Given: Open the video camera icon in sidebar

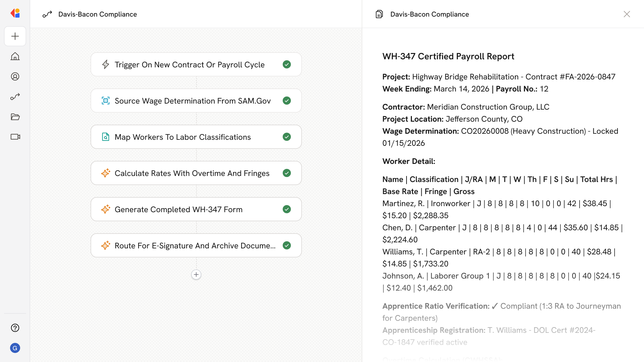Looking at the screenshot, I should 15,137.
